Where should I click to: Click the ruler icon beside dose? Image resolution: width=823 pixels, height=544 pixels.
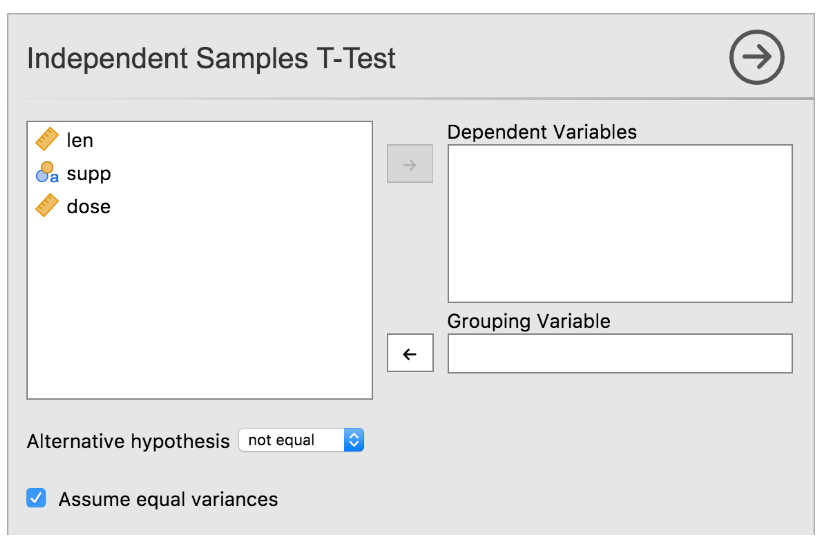tap(47, 205)
